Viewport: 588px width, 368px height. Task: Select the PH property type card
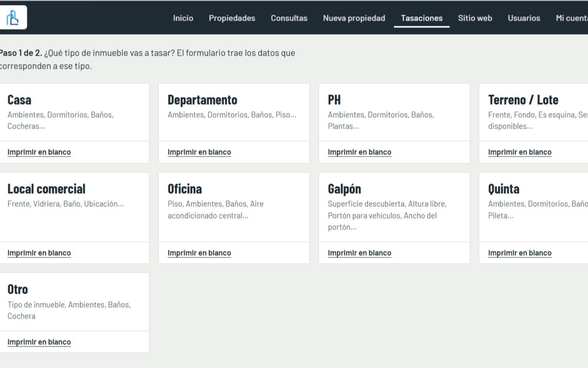pos(394,112)
